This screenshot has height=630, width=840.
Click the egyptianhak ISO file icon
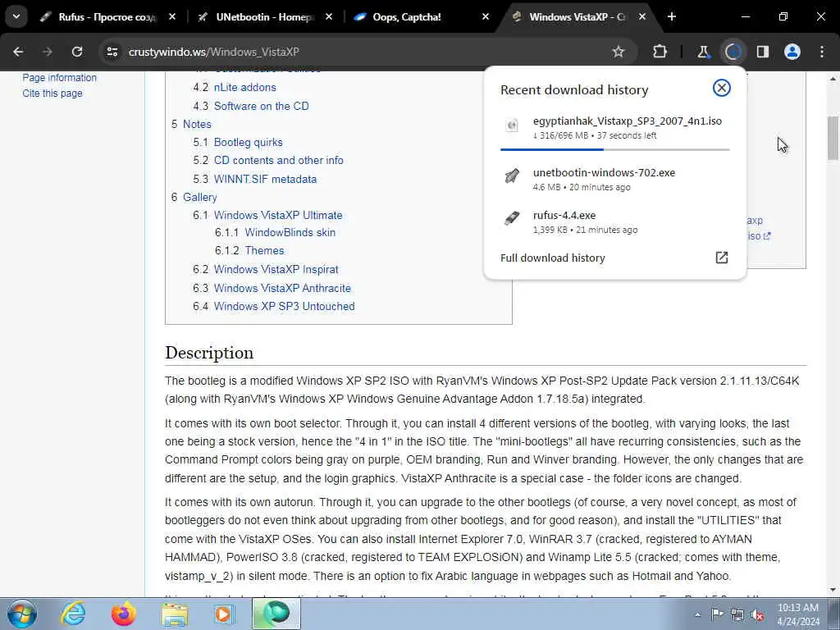[512, 126]
